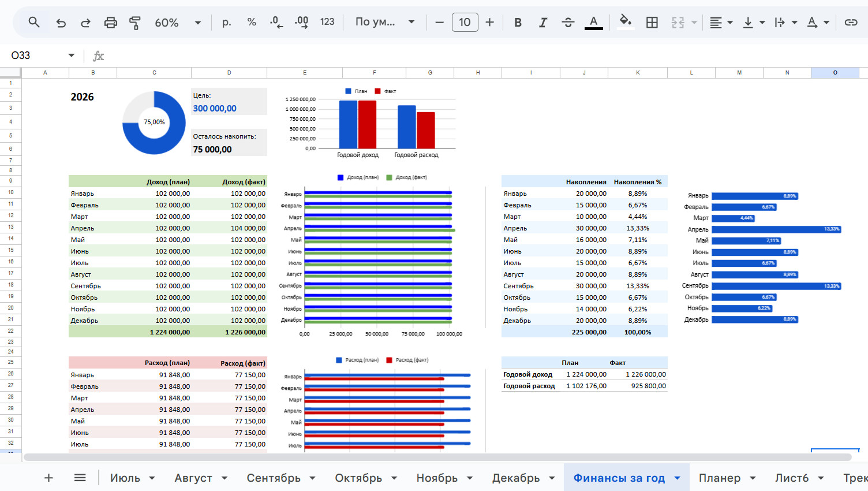This screenshot has width=868, height=491.
Task: Undo the last action
Action: click(x=61, y=23)
